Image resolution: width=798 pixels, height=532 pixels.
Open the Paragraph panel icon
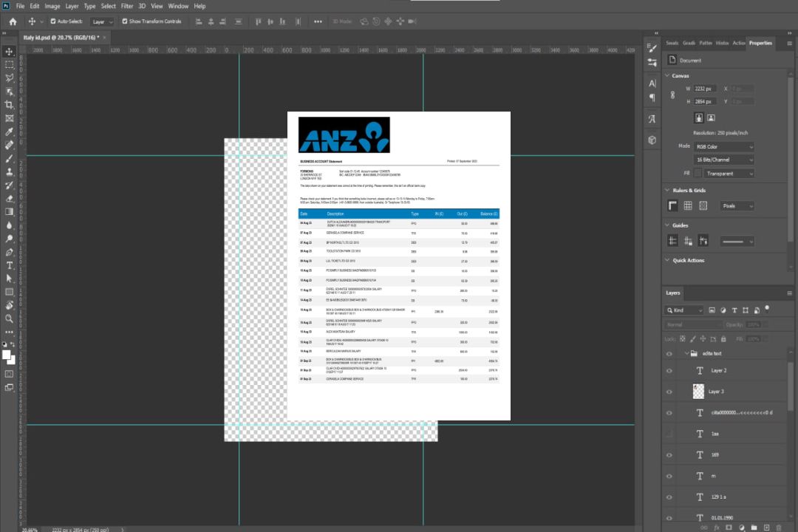[652, 98]
